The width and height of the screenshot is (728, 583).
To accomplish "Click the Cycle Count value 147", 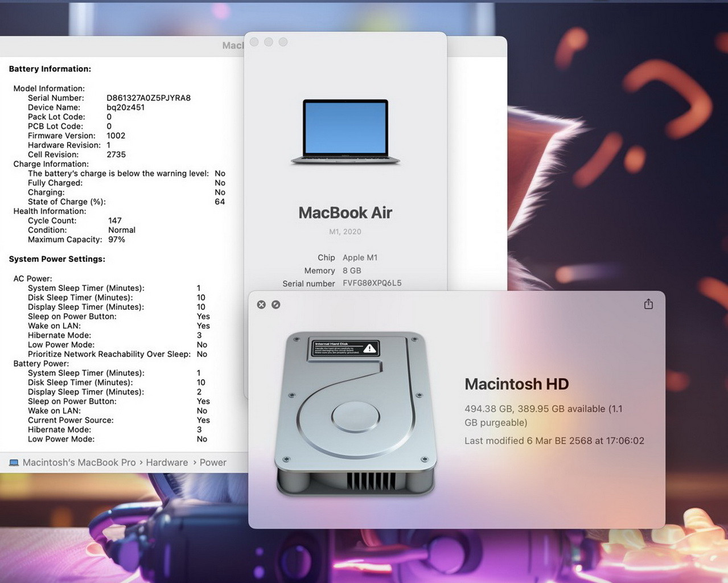I will tap(115, 220).
